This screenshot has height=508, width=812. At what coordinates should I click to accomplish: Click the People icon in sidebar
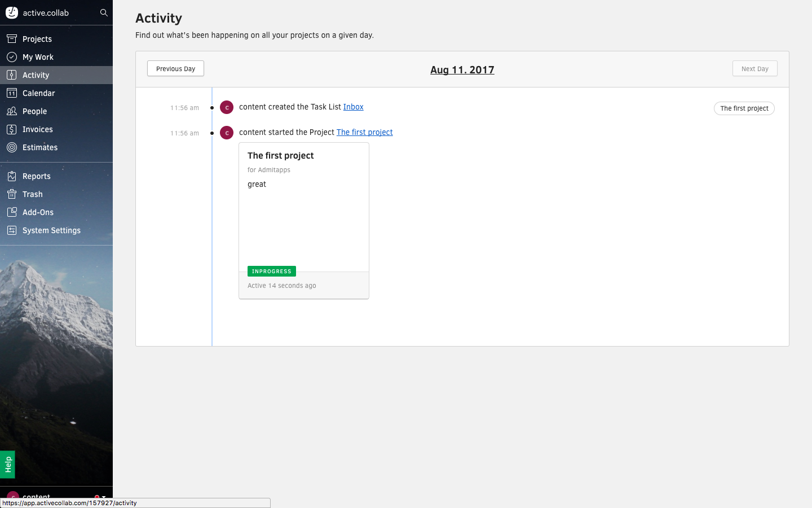12,111
